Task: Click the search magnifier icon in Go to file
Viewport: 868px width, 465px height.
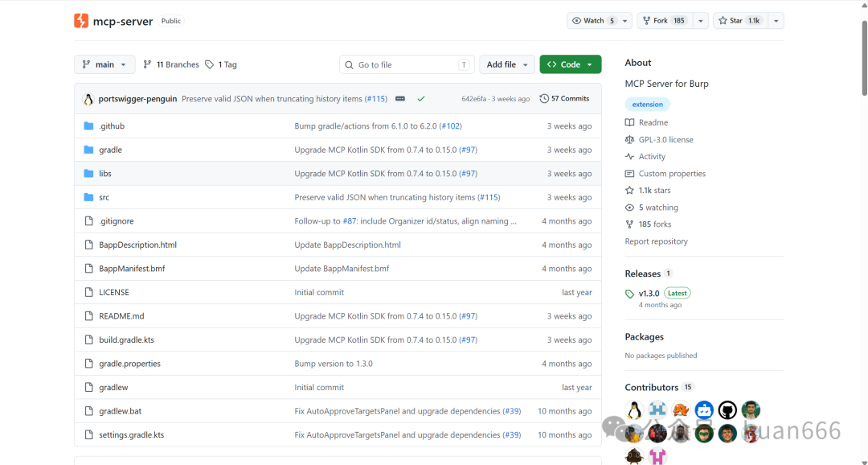Action: 349,65
